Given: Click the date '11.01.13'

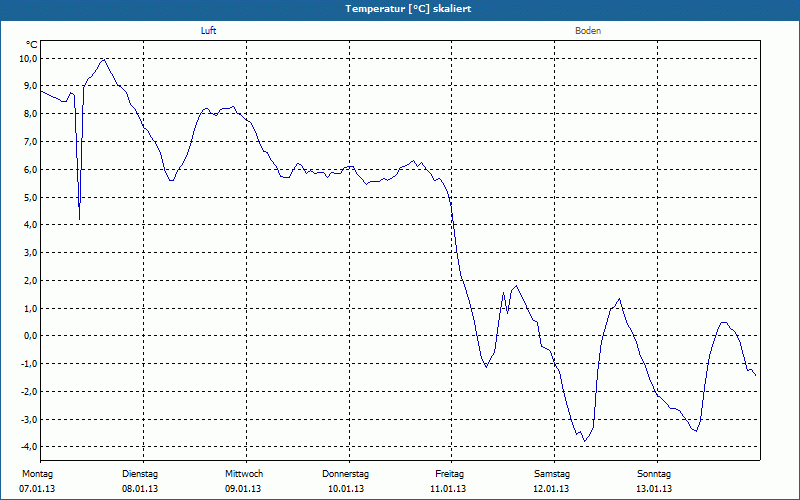Looking at the screenshot, I should click(x=448, y=489).
